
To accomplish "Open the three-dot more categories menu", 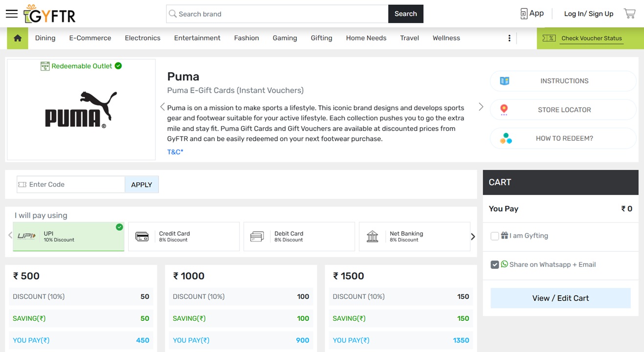I will [509, 38].
